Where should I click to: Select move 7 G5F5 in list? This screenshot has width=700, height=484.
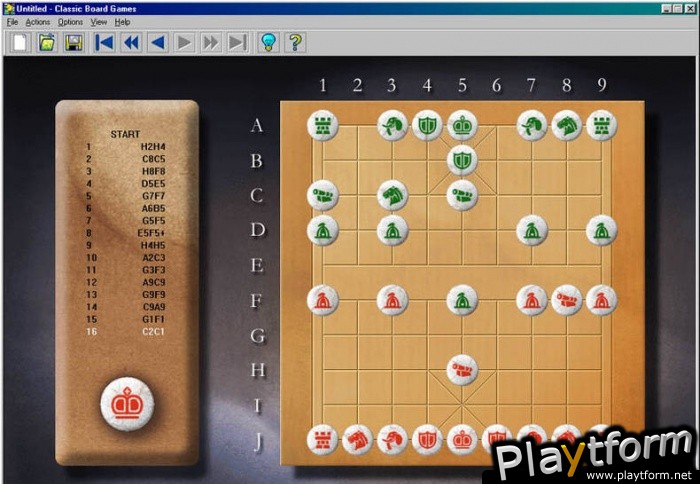(126, 221)
